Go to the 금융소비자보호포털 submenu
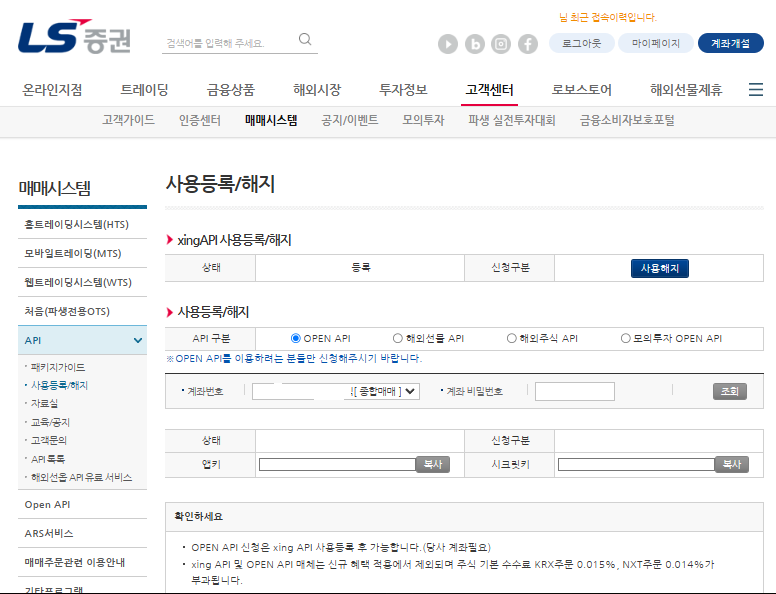 pyautogui.click(x=627, y=120)
